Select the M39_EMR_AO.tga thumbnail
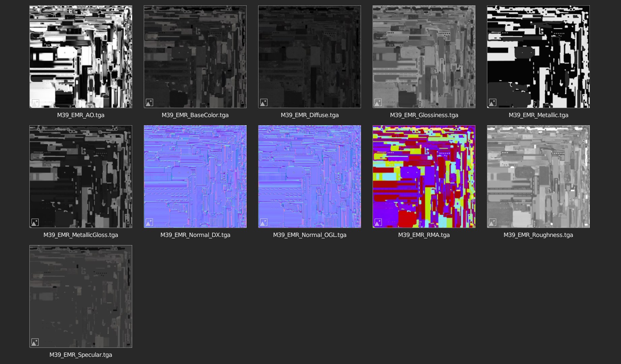The width and height of the screenshot is (621, 364). pyautogui.click(x=81, y=57)
